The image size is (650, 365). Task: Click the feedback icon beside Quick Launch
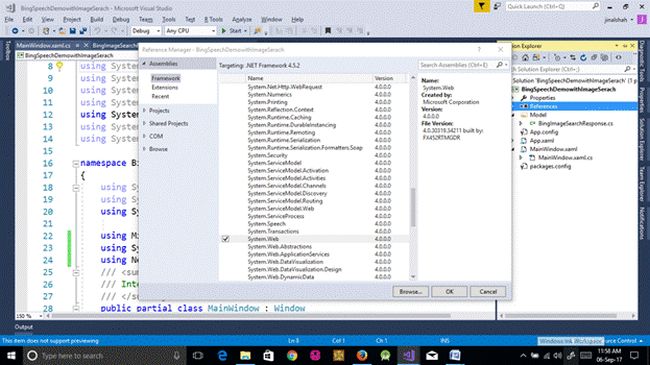point(497,6)
